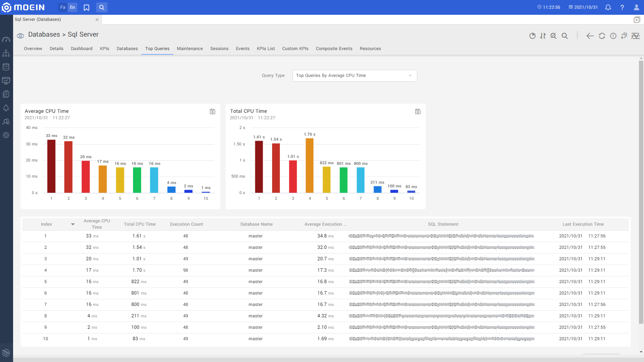Screen dimensions: 644x362
Task: Sort by Database Name column header
Action: (x=256, y=224)
